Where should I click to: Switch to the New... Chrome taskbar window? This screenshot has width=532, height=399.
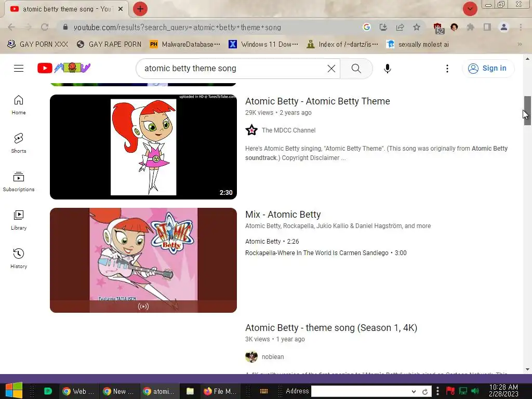tap(119, 392)
